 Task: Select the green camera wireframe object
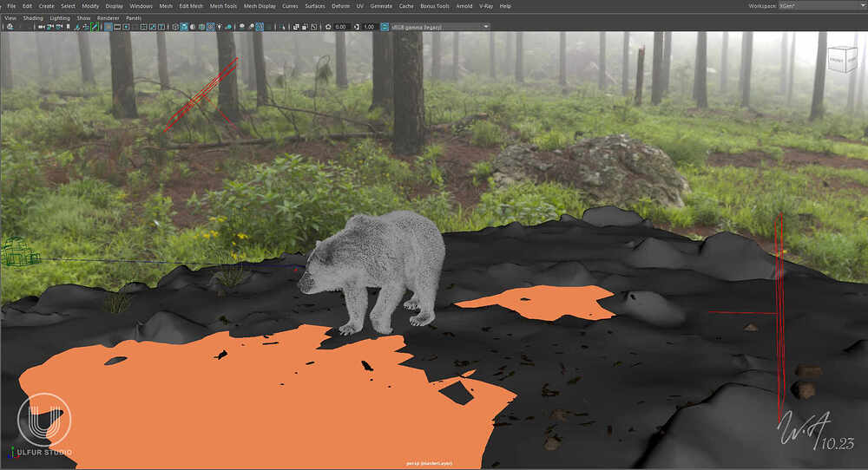21,252
